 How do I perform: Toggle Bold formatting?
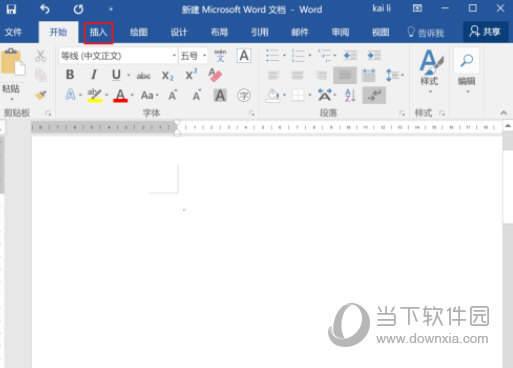point(70,75)
